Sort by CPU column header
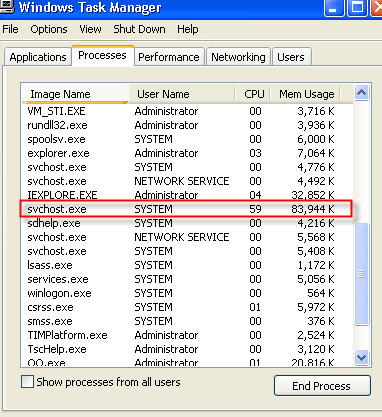Screen dimensions: 382x417 tap(253, 94)
